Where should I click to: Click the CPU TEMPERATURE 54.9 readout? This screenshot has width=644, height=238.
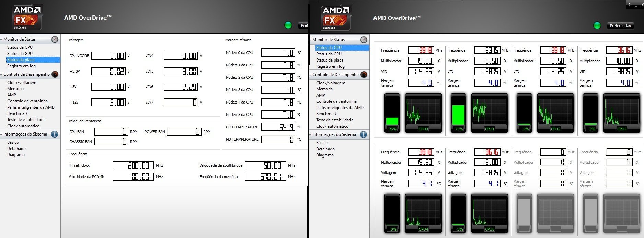coord(278,127)
